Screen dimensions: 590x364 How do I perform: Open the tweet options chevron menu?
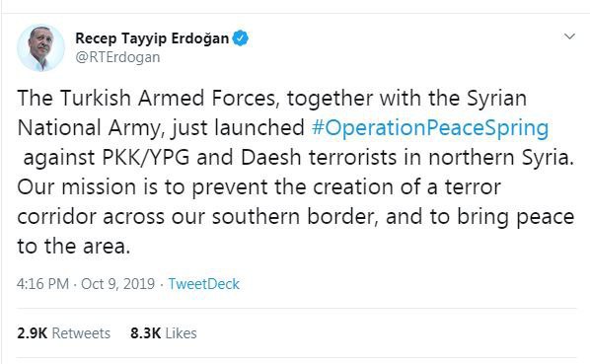[569, 36]
